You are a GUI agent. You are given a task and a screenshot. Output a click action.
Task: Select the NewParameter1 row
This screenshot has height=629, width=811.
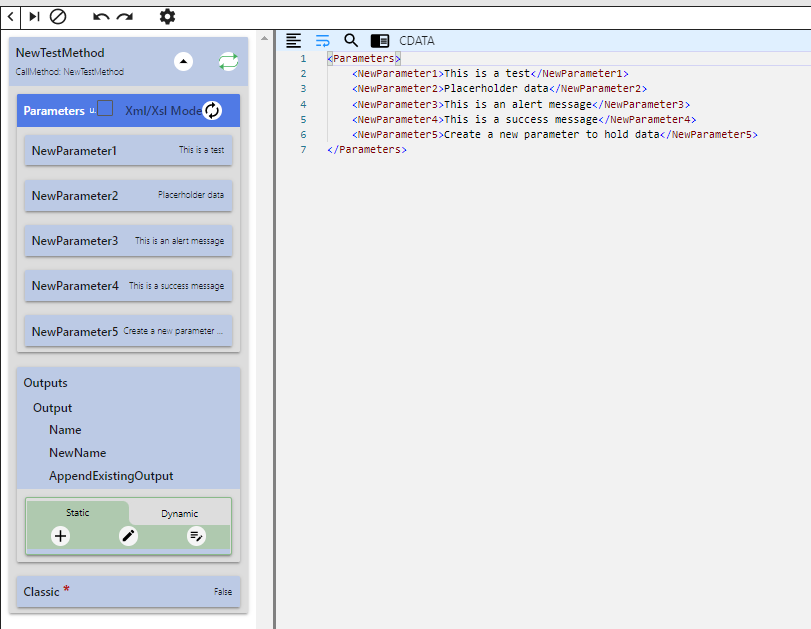pos(128,151)
